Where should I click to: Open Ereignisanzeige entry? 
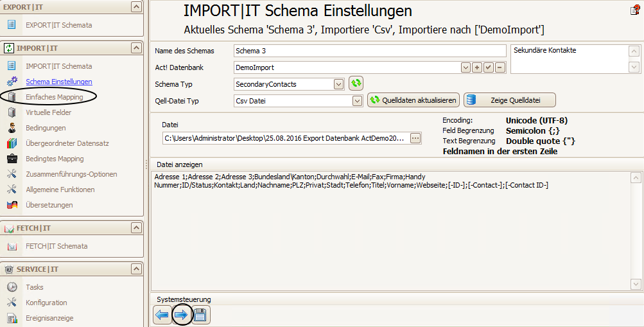pyautogui.click(x=49, y=318)
